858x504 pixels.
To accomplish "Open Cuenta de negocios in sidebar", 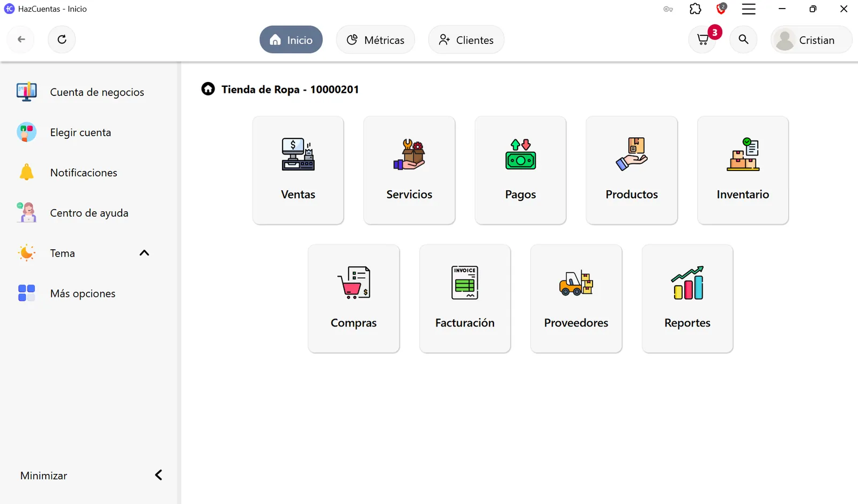I will tap(89, 92).
